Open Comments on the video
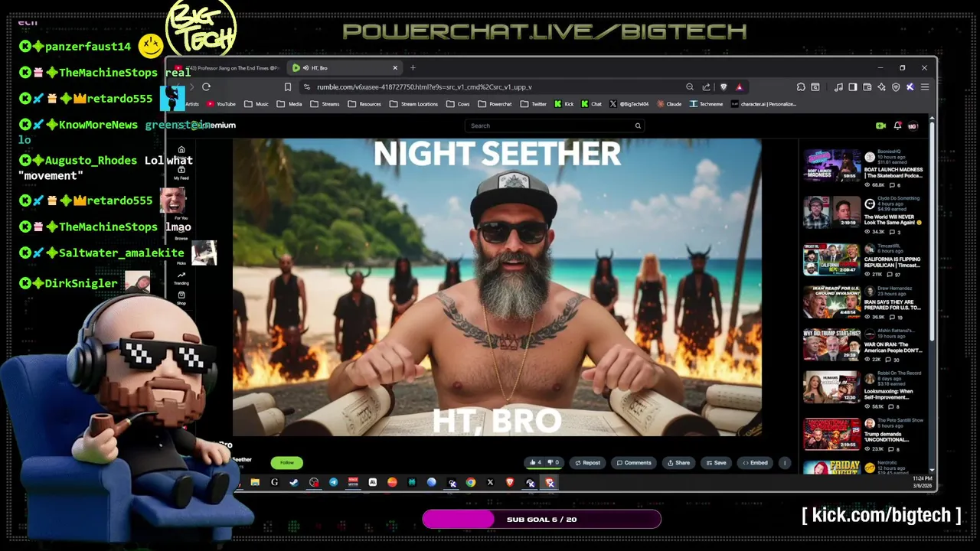 [x=634, y=462]
